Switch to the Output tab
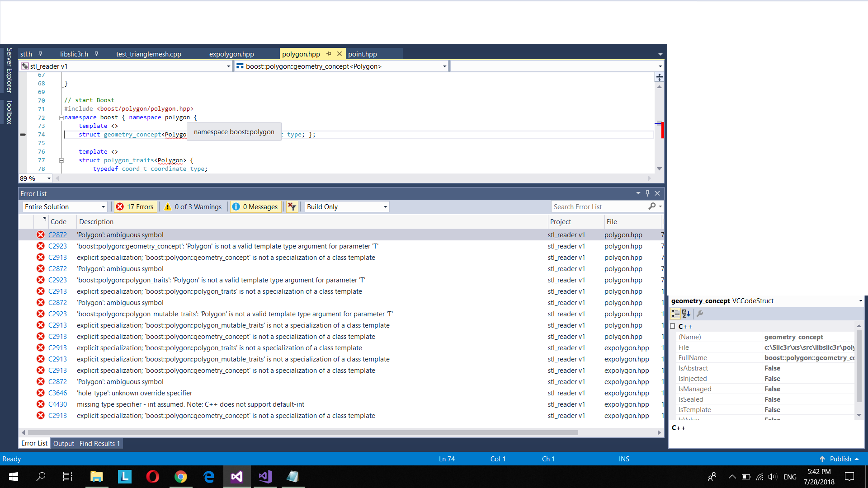 [x=63, y=443]
